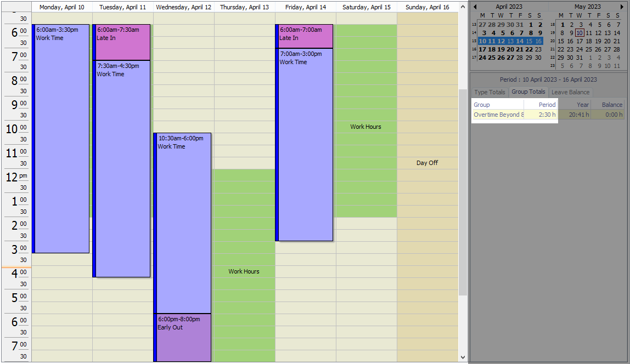Click the Period column header
The image size is (630, 364).
(x=541, y=105)
